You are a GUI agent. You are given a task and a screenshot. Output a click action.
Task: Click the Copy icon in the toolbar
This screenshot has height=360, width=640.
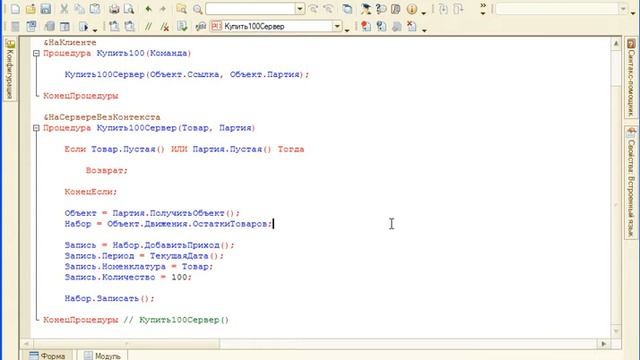[80, 9]
